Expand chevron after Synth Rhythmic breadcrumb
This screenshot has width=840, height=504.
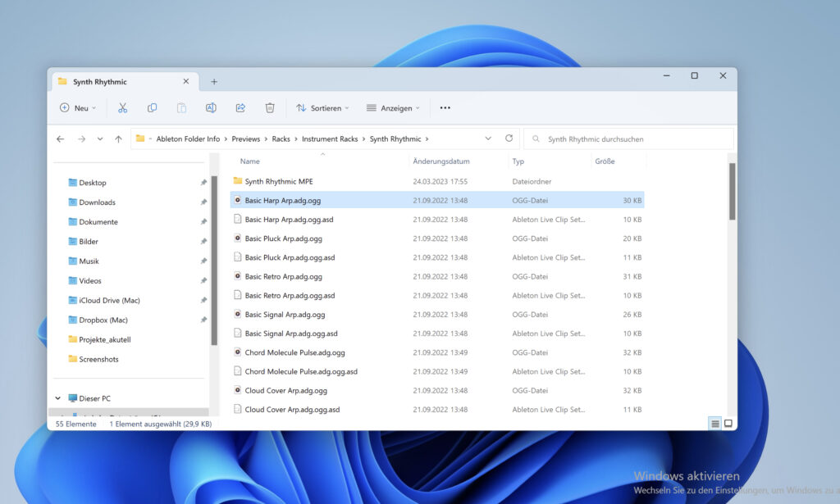(427, 139)
